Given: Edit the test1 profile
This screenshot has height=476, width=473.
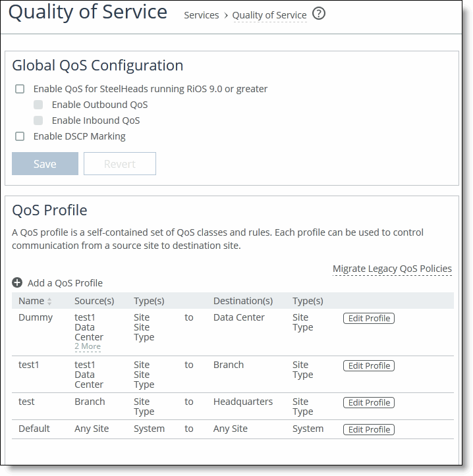Looking at the screenshot, I should pyautogui.click(x=368, y=366).
